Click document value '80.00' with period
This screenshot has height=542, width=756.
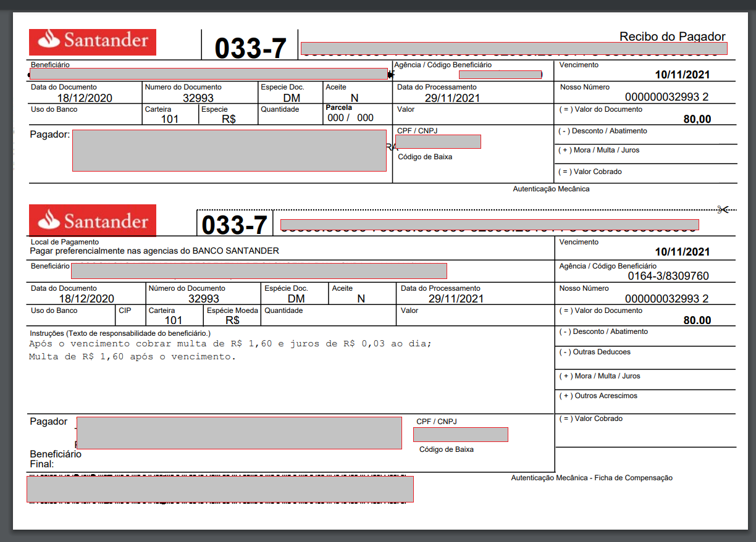click(x=697, y=320)
